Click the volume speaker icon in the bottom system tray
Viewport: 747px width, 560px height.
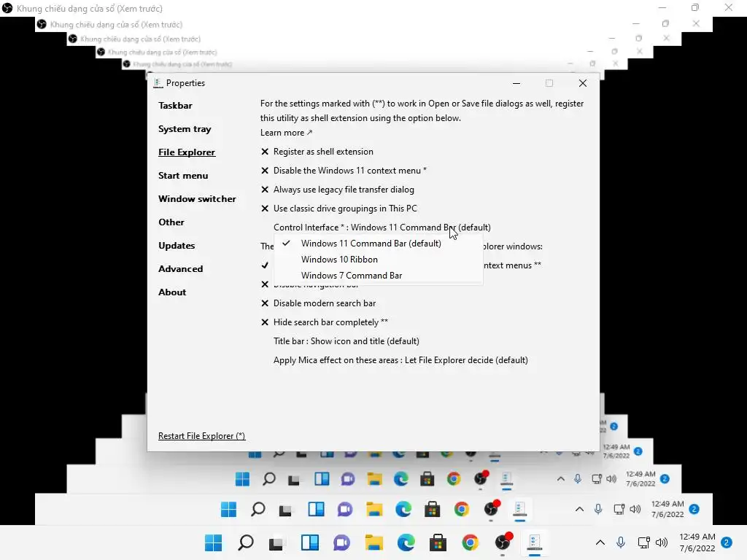click(661, 542)
